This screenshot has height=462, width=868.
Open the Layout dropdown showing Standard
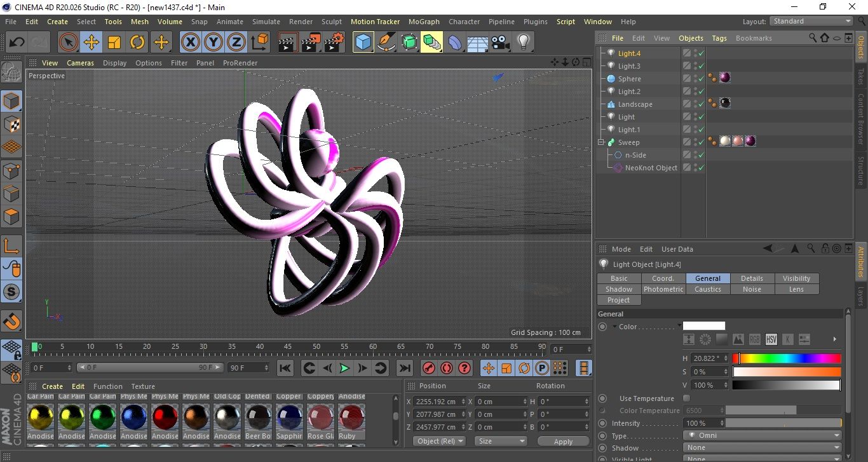(811, 21)
